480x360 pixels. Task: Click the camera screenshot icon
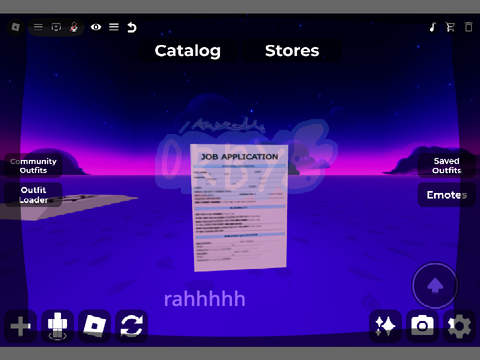(422, 326)
